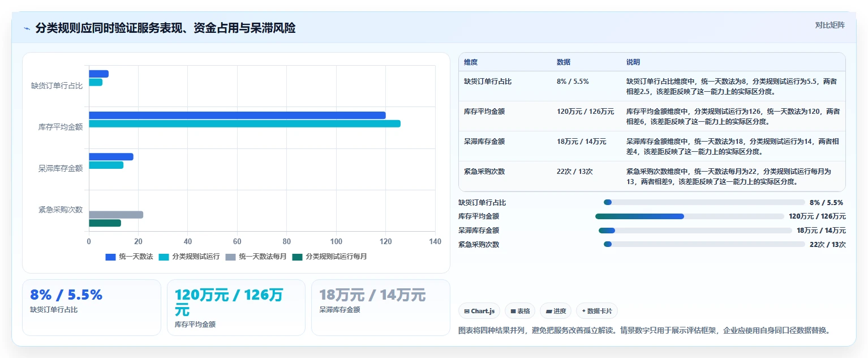Click the 维度 column header

point(471,62)
